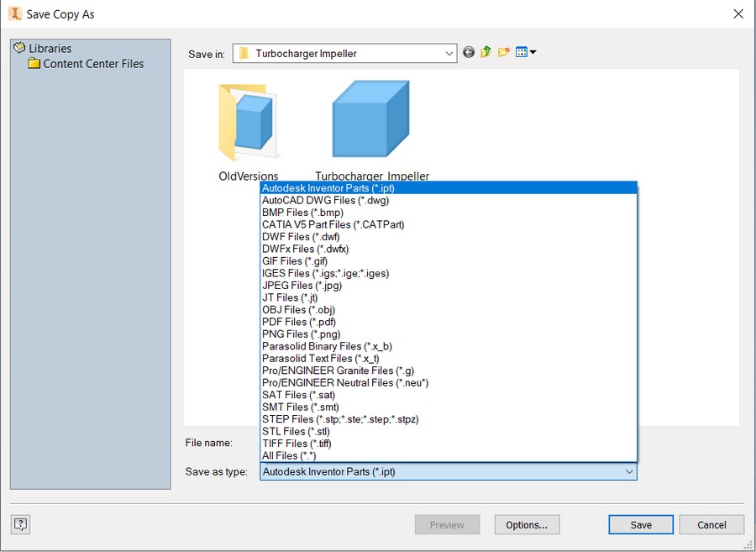Expand the Save in folder dropdown

pyautogui.click(x=449, y=54)
